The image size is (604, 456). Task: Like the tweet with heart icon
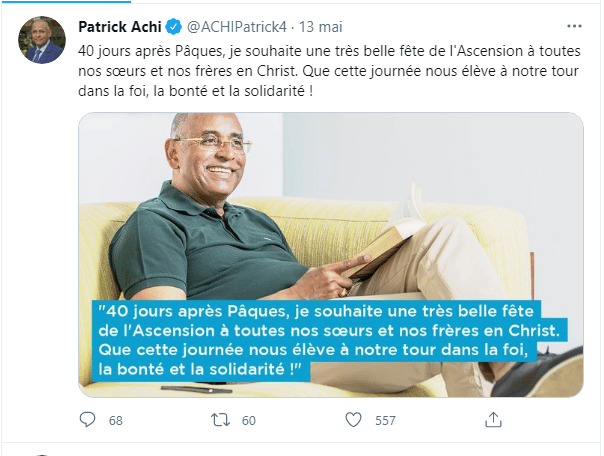tap(353, 420)
